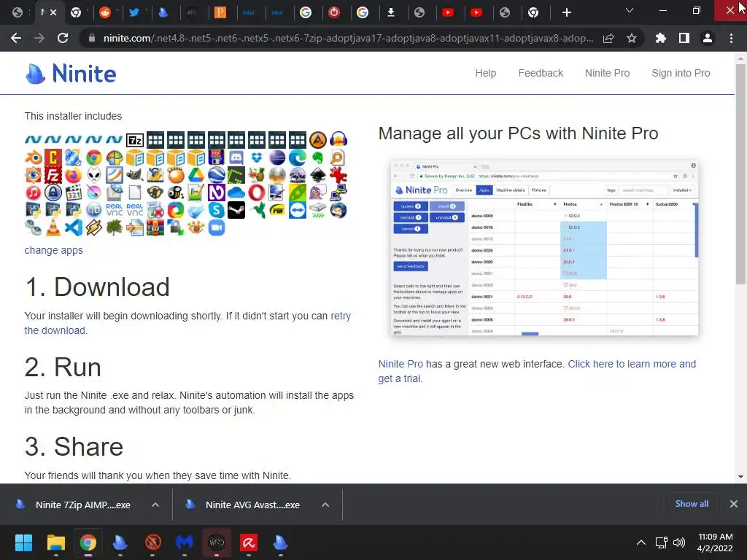Click the ninite.com address bar
747x560 pixels.
tap(348, 38)
